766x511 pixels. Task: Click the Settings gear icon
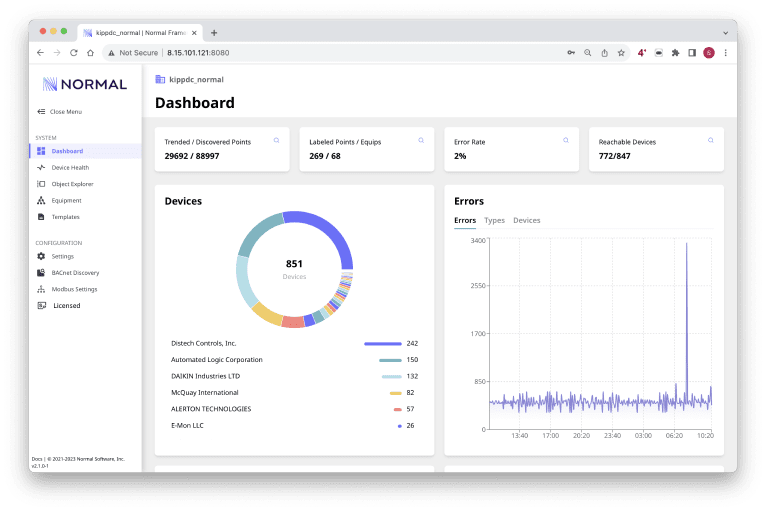click(41, 256)
